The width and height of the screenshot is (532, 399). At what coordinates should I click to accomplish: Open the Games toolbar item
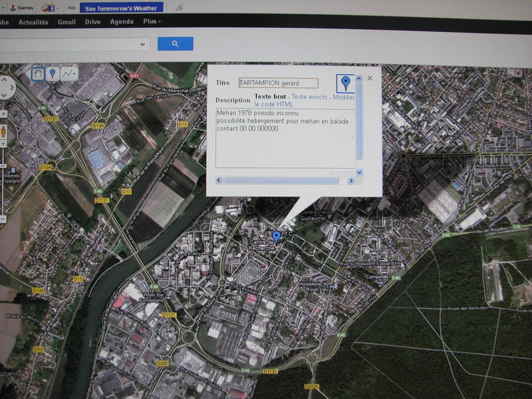click(x=22, y=7)
